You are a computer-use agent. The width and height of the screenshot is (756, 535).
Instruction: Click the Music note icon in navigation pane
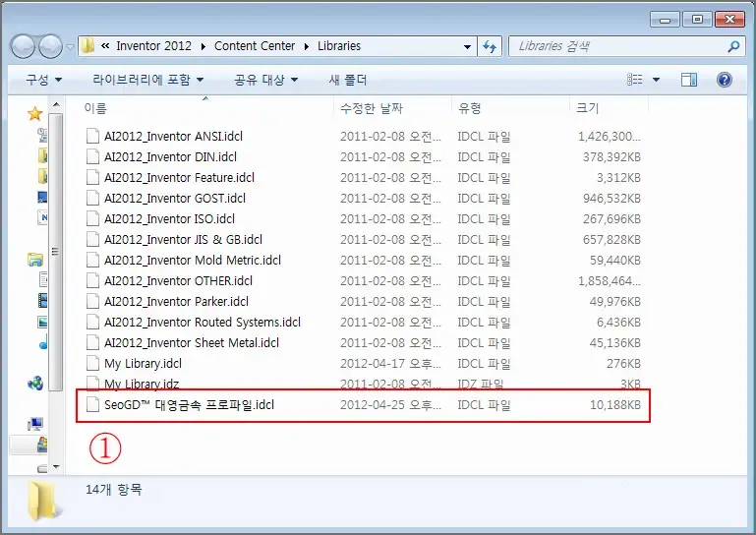[x=43, y=342]
